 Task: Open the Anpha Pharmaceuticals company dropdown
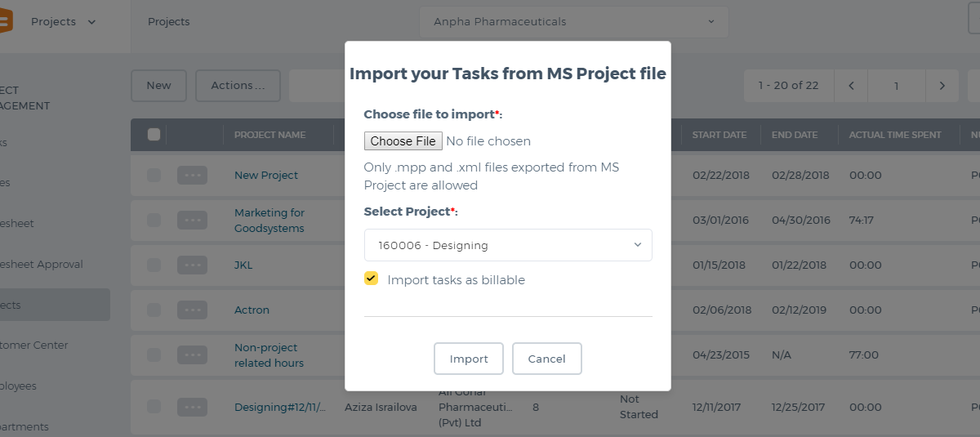point(573,22)
